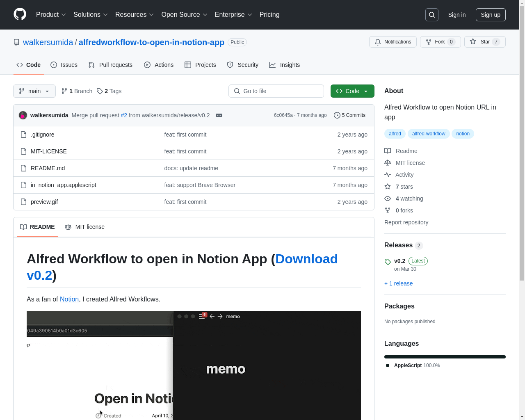Click the file icon next to MIT-LICENSE
The height and width of the screenshot is (420, 525).
click(x=24, y=151)
